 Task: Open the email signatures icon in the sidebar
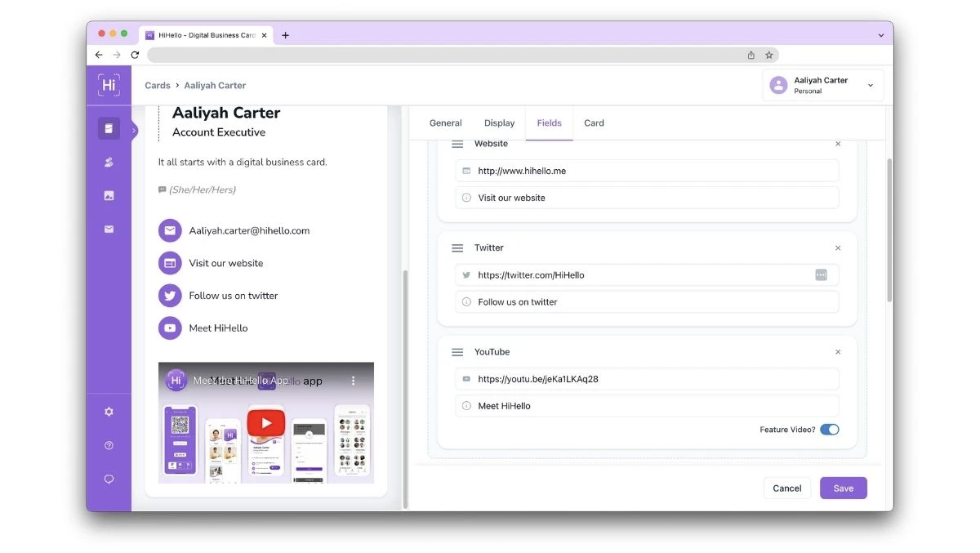coord(109,230)
